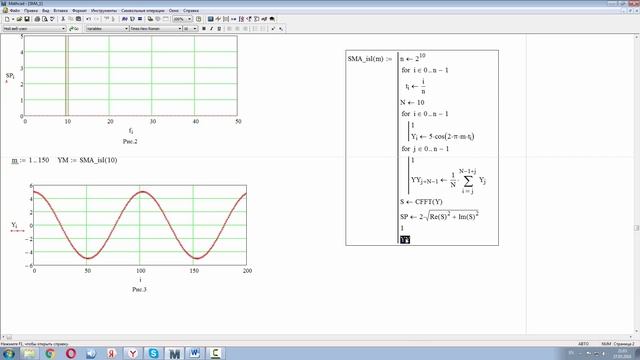Image resolution: width=640 pixels, height=360 pixels.
Task: Open Print Preview from the toolbar
Action: [x=44, y=19]
